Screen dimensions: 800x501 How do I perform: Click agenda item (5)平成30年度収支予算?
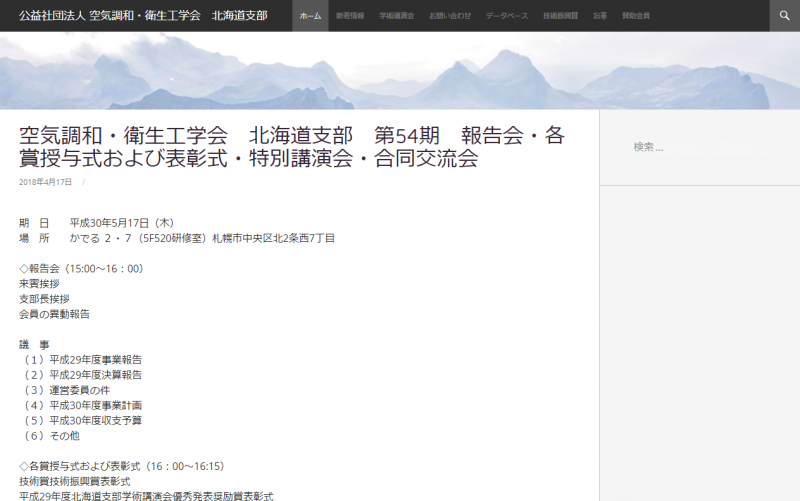coord(81,421)
